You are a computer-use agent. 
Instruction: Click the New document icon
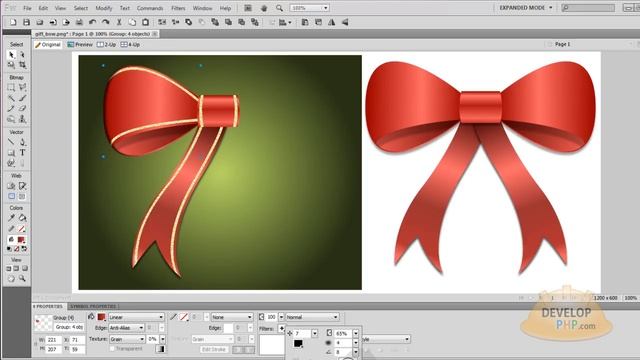[13, 22]
